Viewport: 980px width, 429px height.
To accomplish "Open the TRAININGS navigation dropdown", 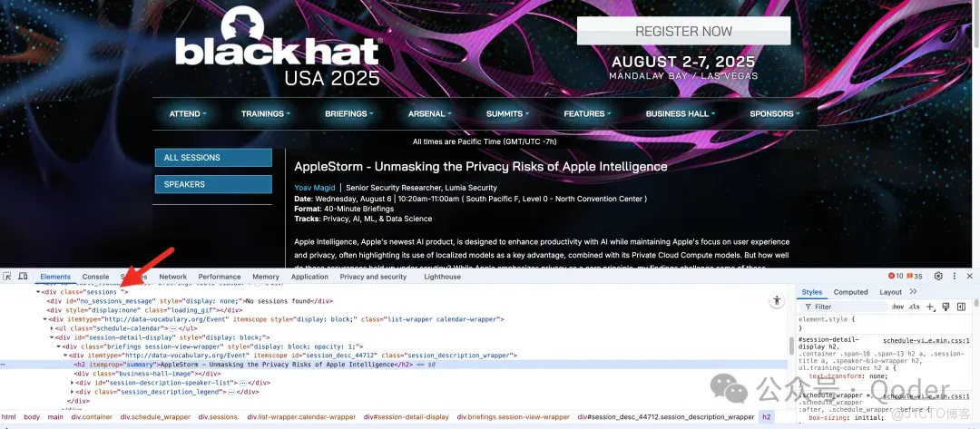I will 266,113.
